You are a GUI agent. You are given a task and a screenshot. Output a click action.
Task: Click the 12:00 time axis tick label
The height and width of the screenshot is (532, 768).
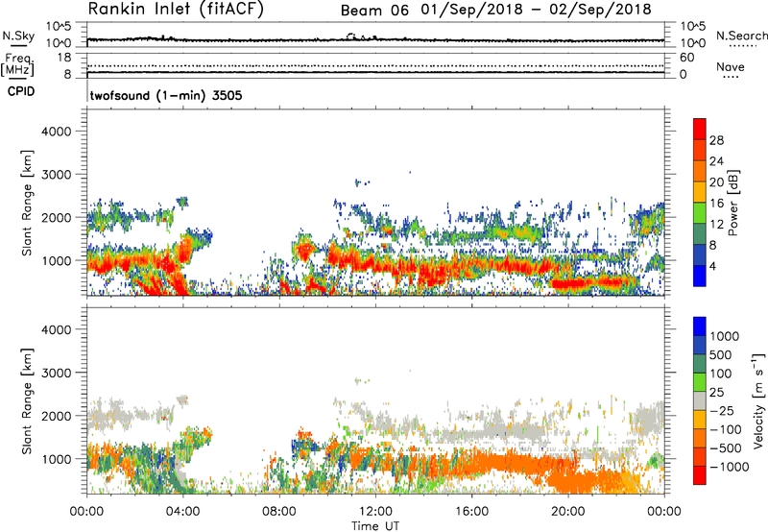coord(375,512)
